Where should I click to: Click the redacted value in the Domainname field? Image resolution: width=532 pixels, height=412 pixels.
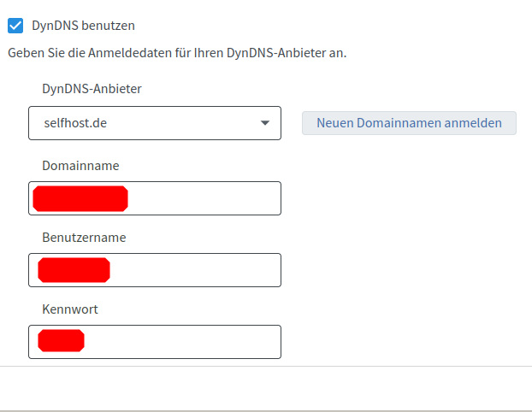click(80, 198)
